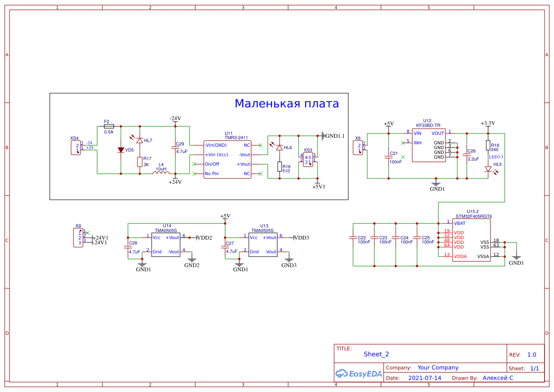
Task: Select LED HL5 symbol
Action: coord(488,169)
